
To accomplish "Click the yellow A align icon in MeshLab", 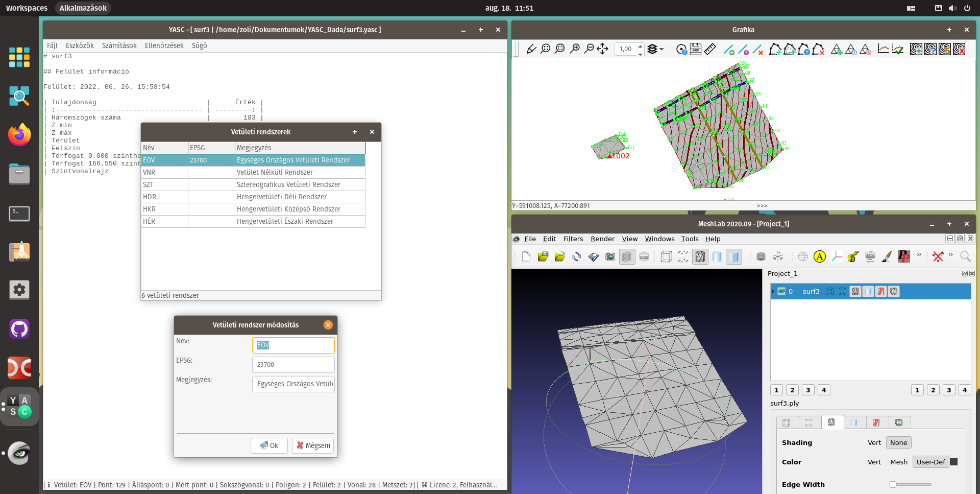I will [820, 256].
